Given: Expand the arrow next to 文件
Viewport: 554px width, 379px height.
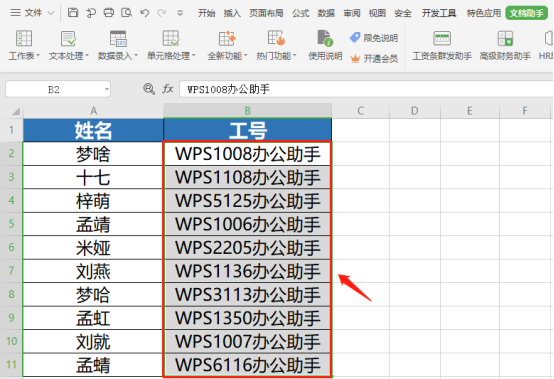Looking at the screenshot, I should [x=51, y=13].
